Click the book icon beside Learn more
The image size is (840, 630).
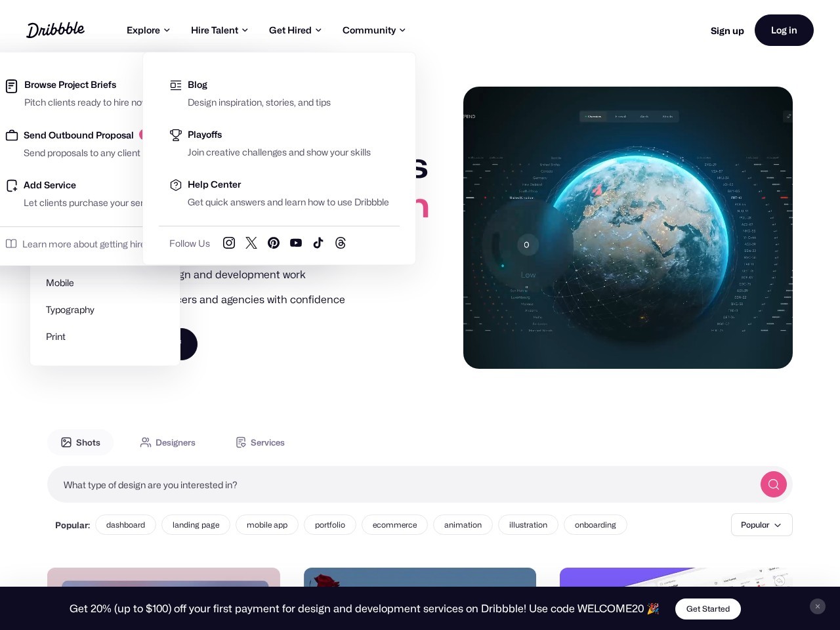pos(11,243)
